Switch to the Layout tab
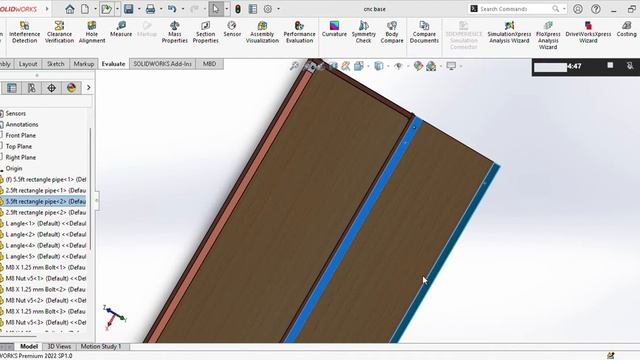 pyautogui.click(x=28, y=64)
